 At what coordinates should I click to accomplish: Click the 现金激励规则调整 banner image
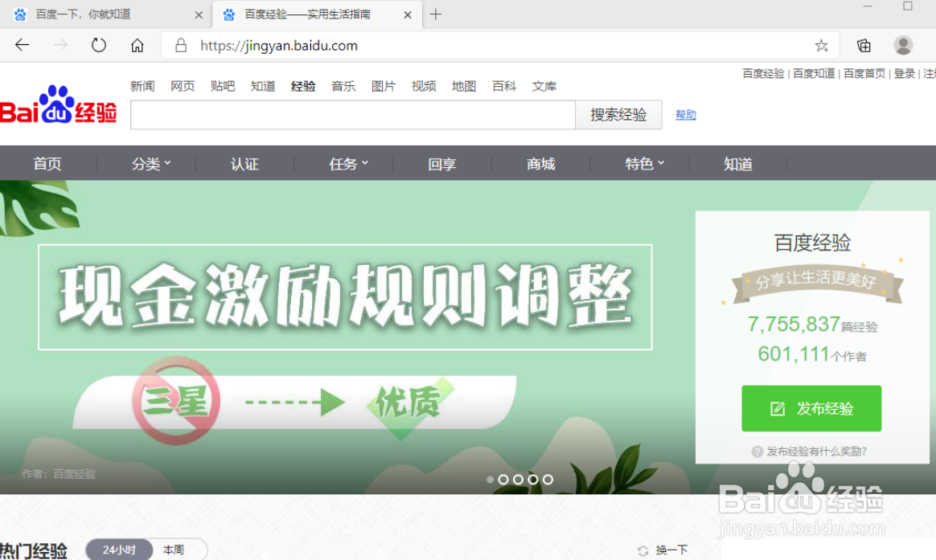[x=345, y=297]
